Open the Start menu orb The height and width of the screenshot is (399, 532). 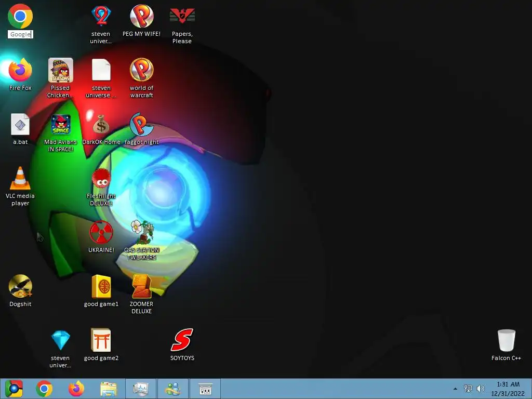pos(14,389)
